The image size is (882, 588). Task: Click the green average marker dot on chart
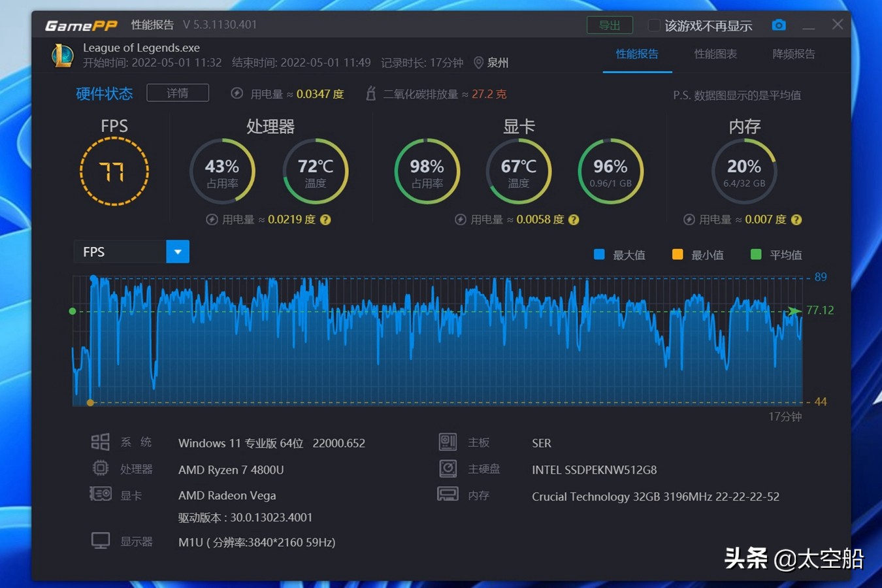[x=73, y=311]
